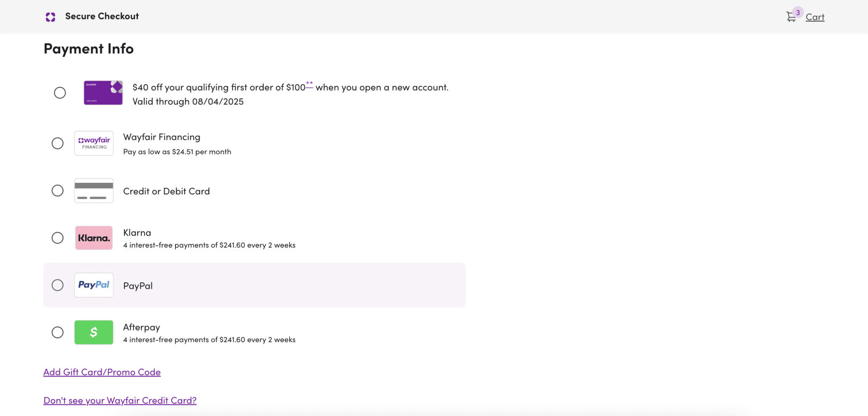Select PayPal payment option
This screenshot has width=868, height=416.
pos(58,285)
